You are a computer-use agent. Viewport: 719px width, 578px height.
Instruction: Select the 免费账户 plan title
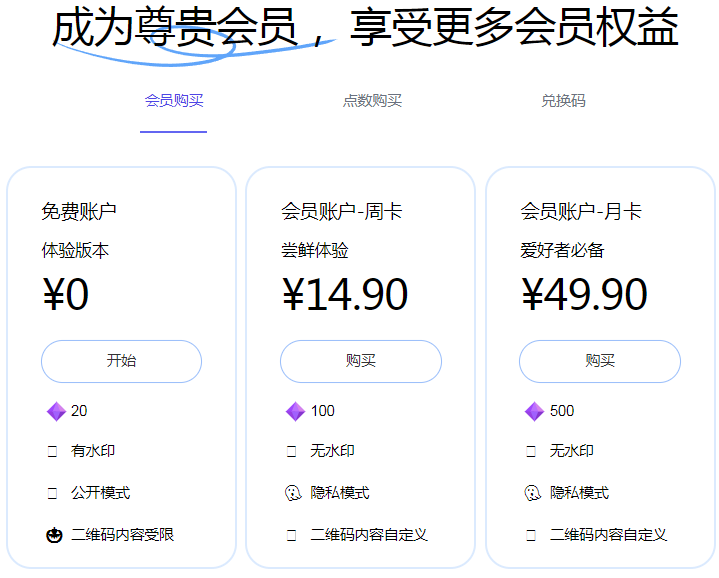click(x=79, y=212)
